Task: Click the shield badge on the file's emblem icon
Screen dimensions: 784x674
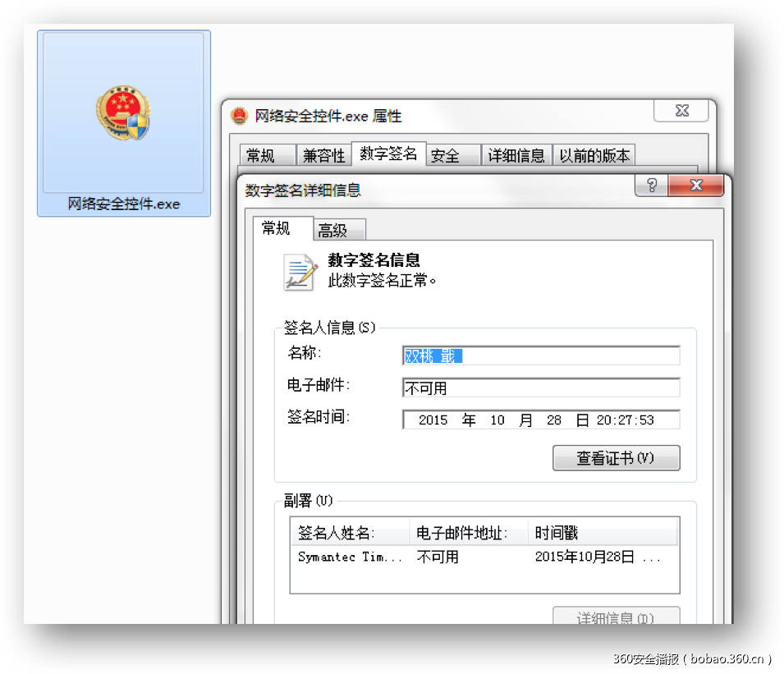Action: click(136, 125)
